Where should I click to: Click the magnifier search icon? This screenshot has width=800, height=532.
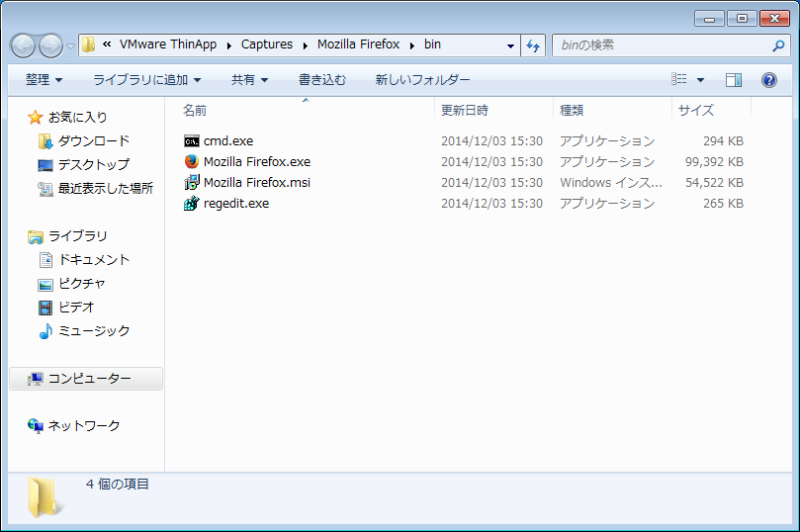tap(778, 45)
